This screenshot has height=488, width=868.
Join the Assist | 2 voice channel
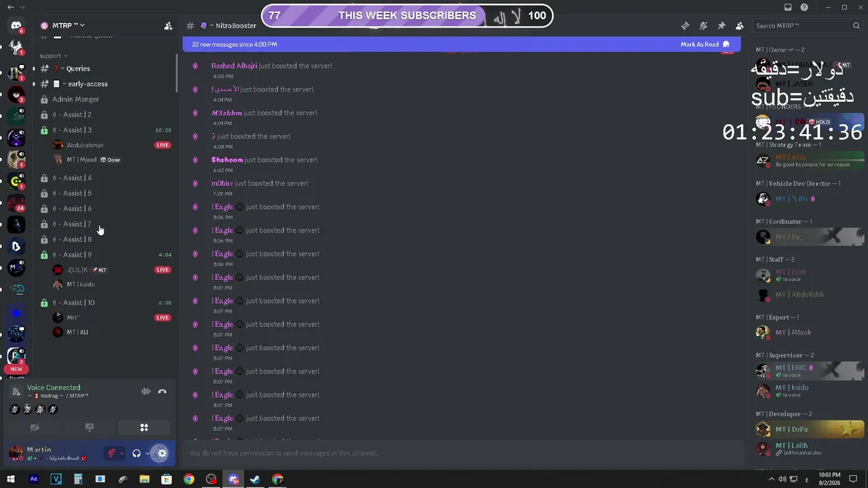click(106, 115)
